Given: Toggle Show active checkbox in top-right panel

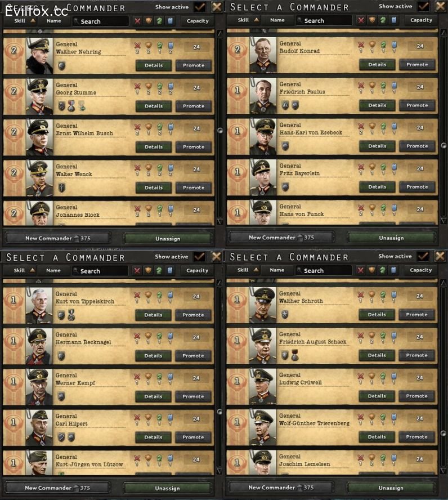Looking at the screenshot, I should click(423, 6).
